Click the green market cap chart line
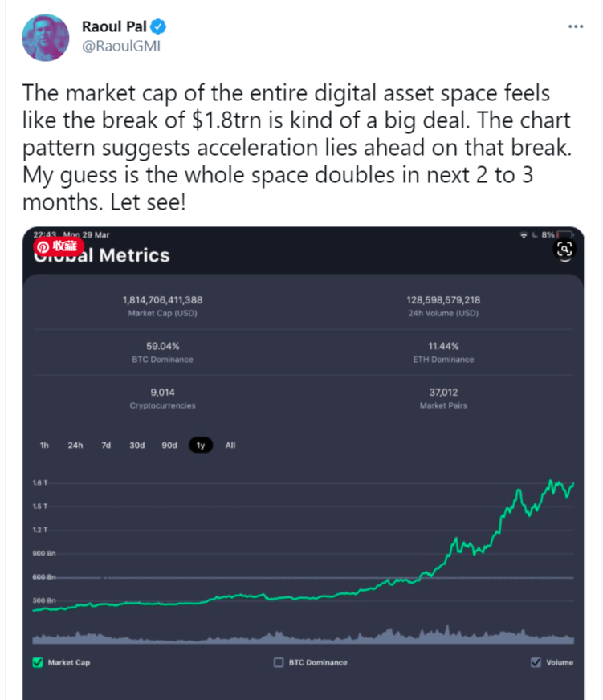Screen dimensions: 603x700 point(455,546)
